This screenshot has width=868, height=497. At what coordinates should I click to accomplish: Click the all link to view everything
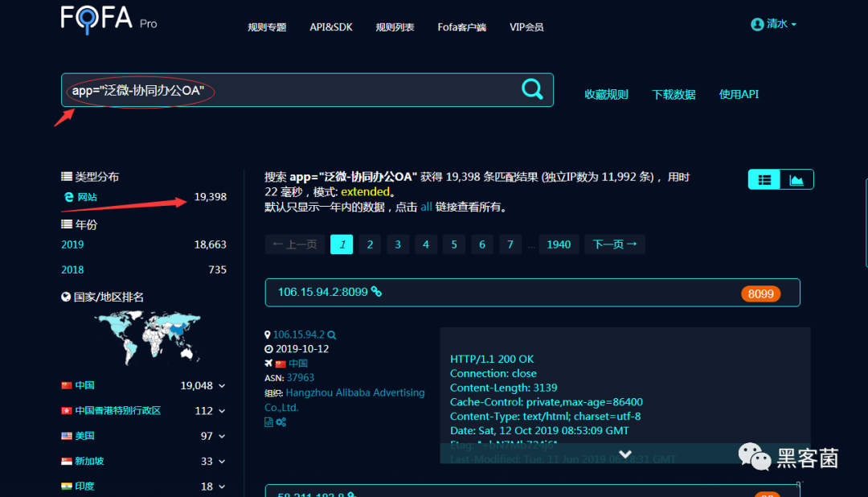tap(426, 207)
